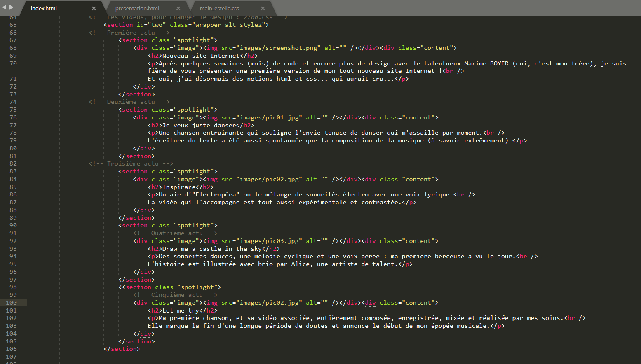Click line number 90 in the gutter
Screen dimensions: 641x364
(13, 225)
